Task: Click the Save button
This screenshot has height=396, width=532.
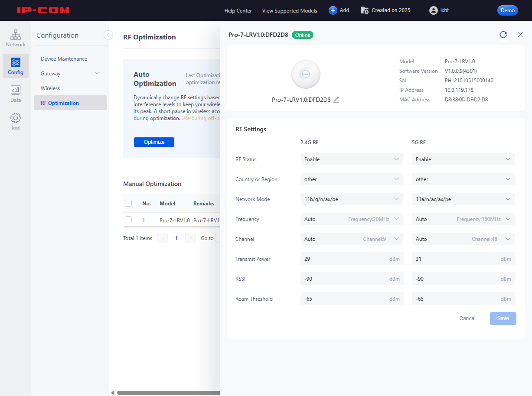Action: (503, 318)
